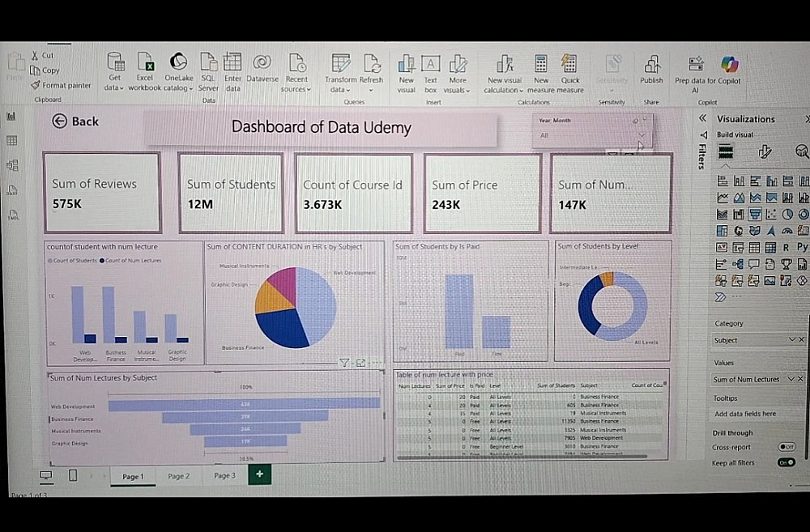Click the filter icon on funnel visual
This screenshot has height=532, width=810.
click(x=344, y=363)
